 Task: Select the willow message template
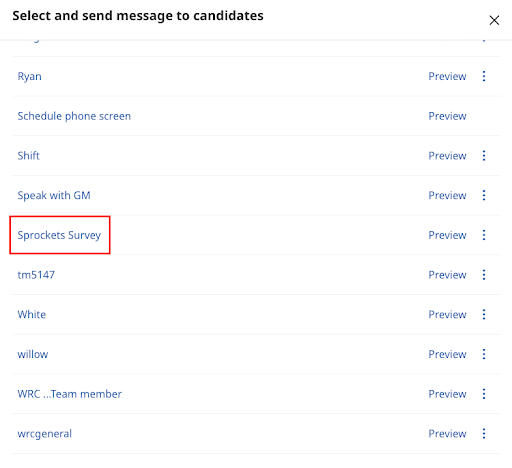(x=33, y=354)
